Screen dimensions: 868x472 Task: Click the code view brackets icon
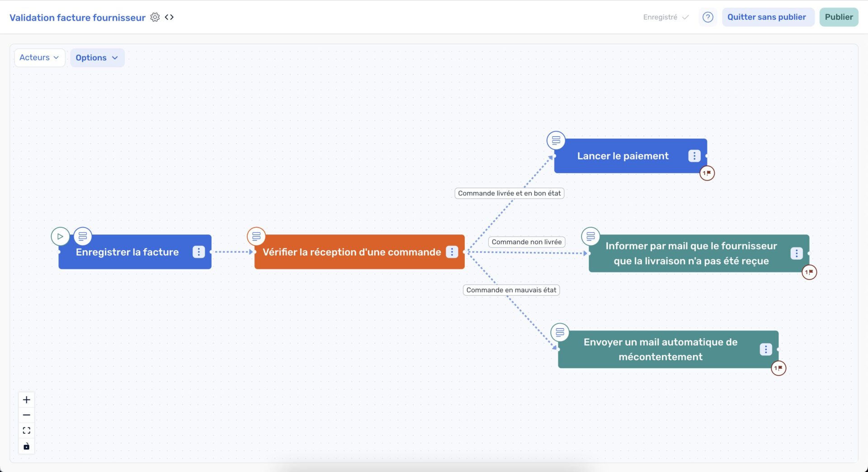coord(169,17)
